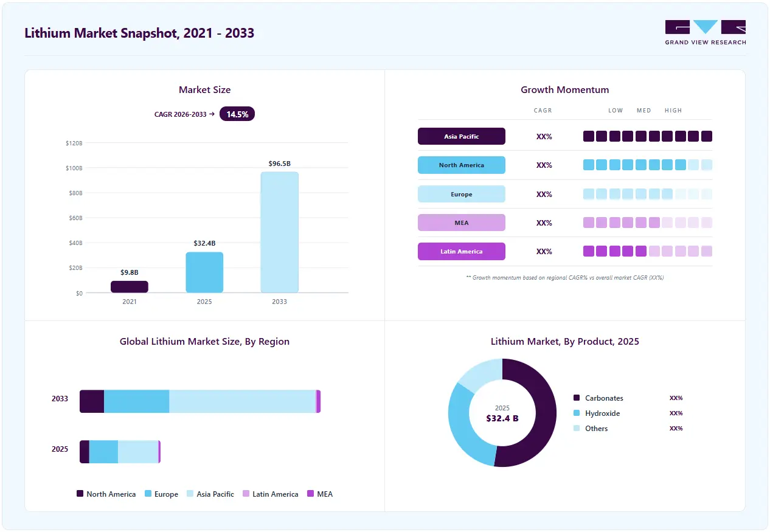This screenshot has width=770, height=532.
Task: Click Europe legend swatch in region chart
Action: pos(148,494)
